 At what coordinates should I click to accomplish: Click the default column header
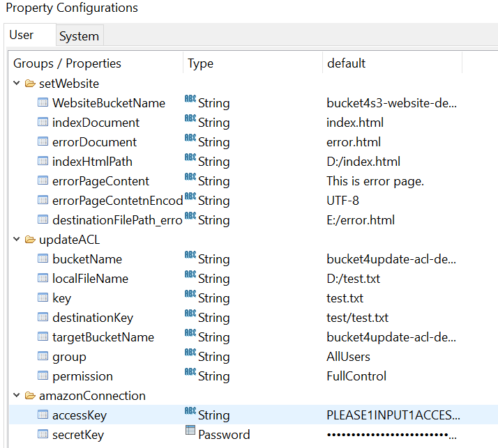pos(346,63)
